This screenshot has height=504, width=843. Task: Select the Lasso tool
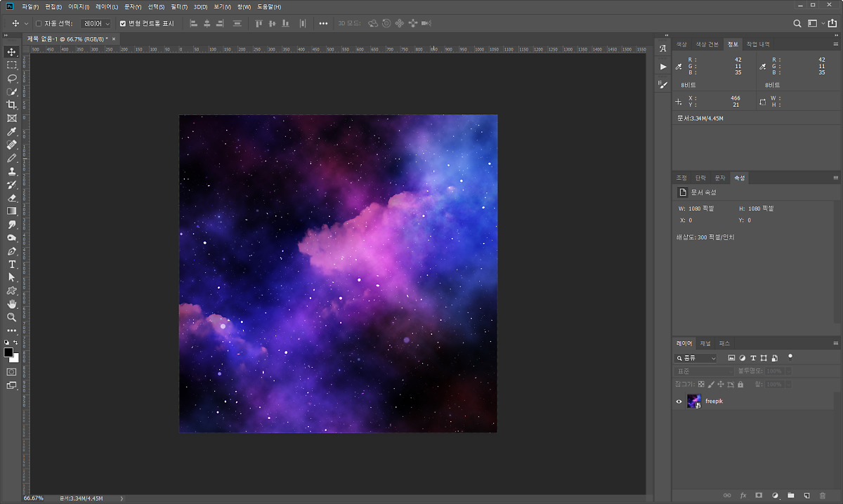click(x=12, y=78)
